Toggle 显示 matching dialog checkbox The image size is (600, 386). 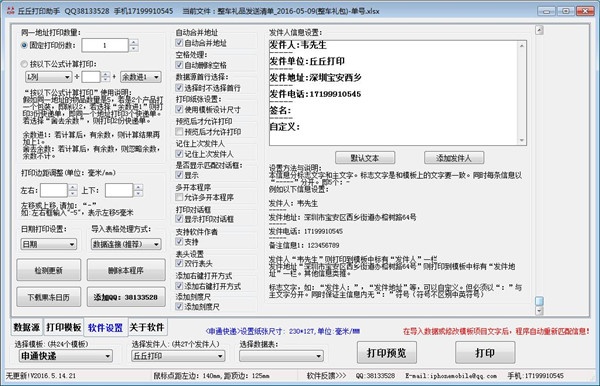pos(179,175)
